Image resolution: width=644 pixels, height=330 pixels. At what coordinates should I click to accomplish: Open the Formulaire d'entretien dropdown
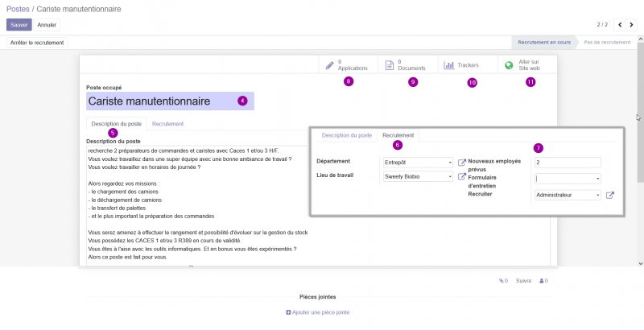[x=568, y=179]
